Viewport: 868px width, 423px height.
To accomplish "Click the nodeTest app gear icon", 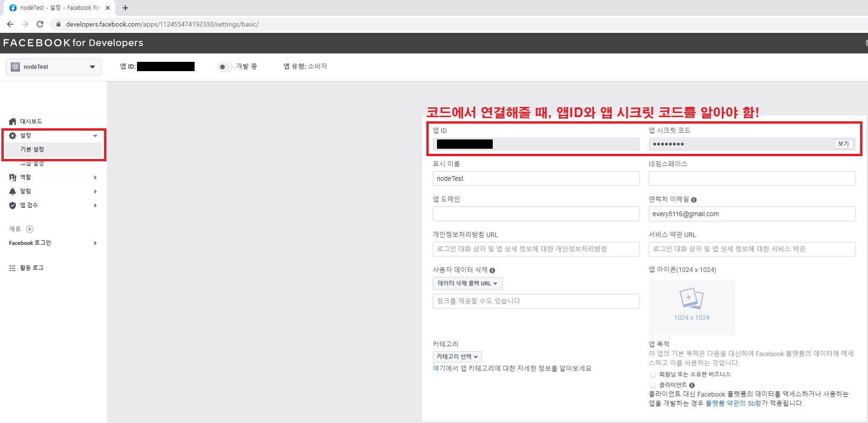I will click(15, 67).
